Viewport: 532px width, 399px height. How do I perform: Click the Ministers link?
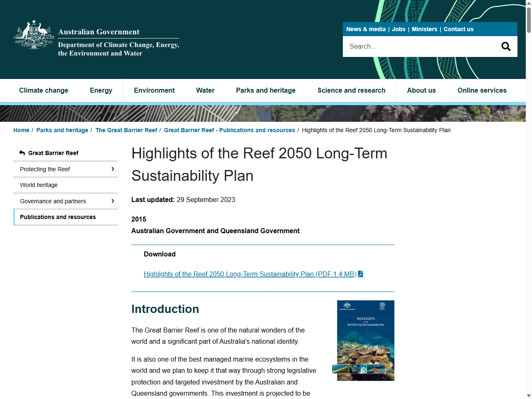pyautogui.click(x=424, y=29)
